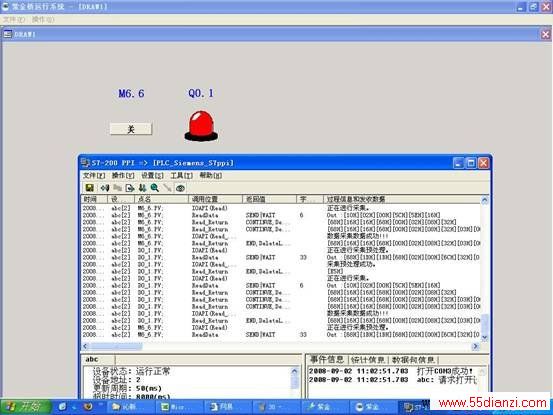The image size is (553, 415).
Task: Click the main application title bar icon
Action: [5, 6]
